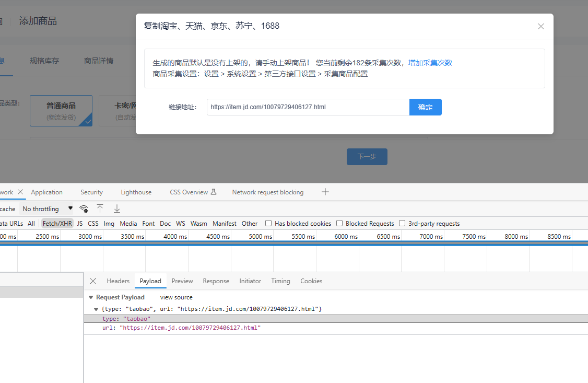
Task: Click the 7000 ms timeline marker
Action: pyautogui.click(x=431, y=236)
